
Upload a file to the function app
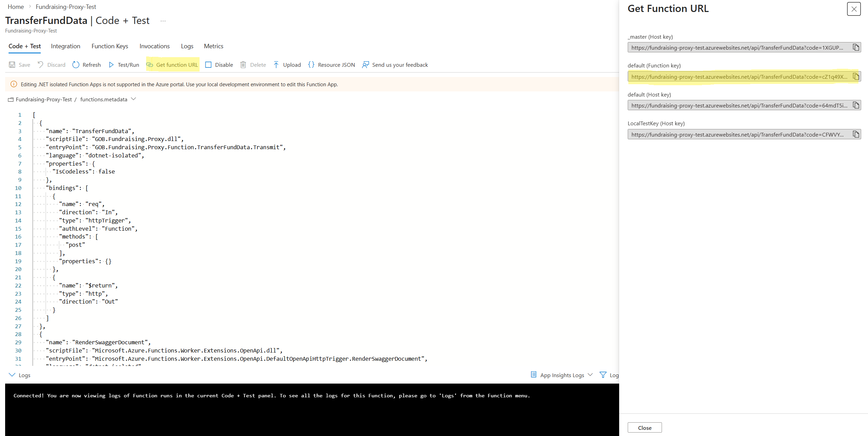287,65
